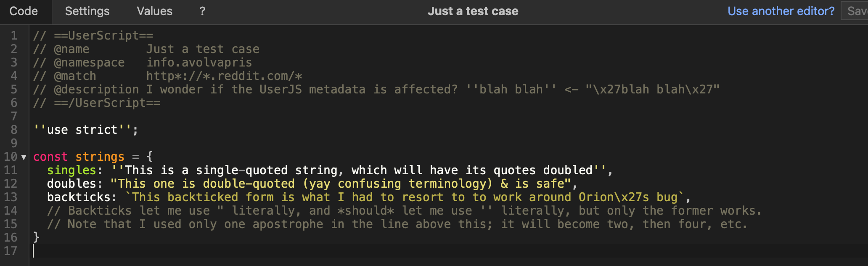Click line number 8 in gutter
Image resolution: width=868 pixels, height=266 pixels.
(x=14, y=130)
